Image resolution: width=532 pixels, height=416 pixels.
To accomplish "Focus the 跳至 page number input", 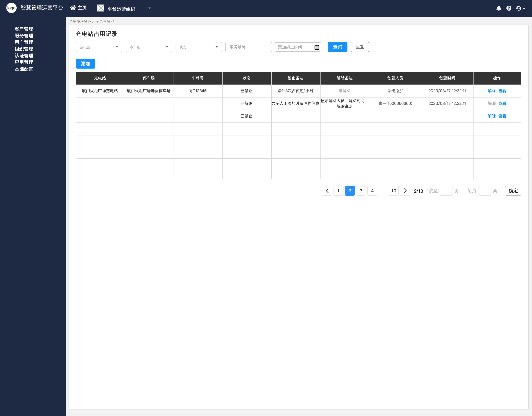I will (446, 191).
